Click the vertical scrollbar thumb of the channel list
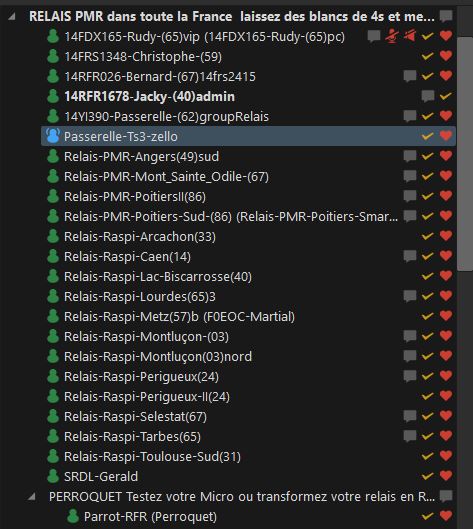 pos(465,154)
